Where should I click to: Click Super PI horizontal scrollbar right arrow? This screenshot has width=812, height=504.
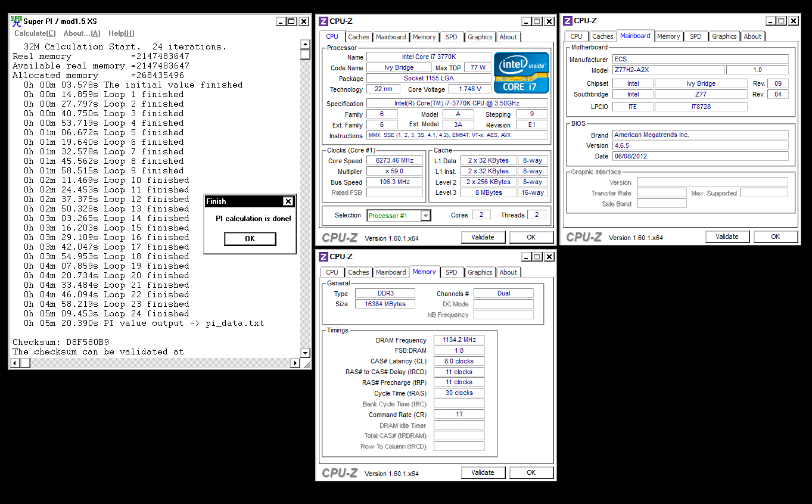coord(295,363)
